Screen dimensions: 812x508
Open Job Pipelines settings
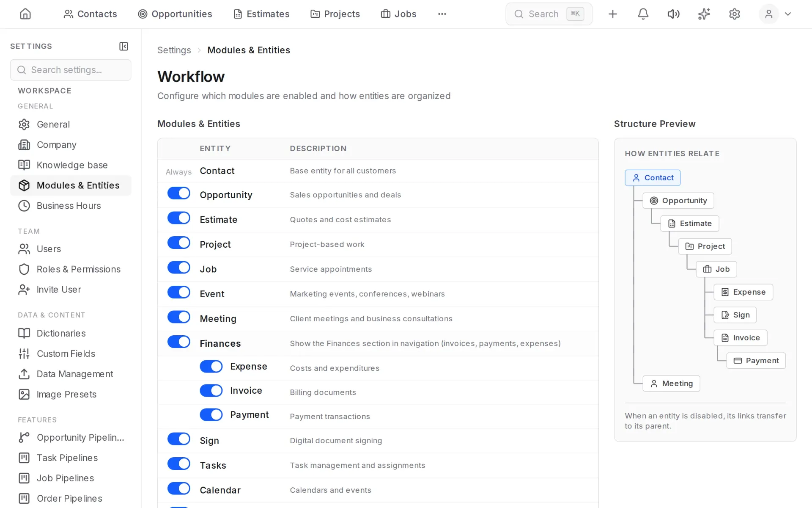tap(71, 478)
